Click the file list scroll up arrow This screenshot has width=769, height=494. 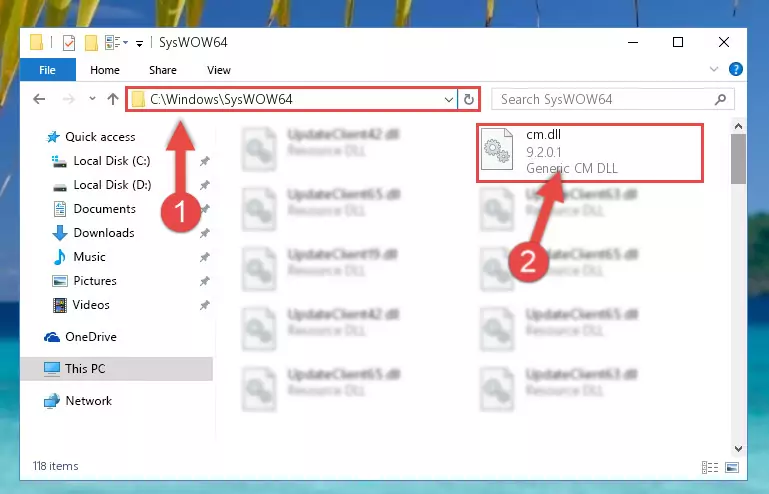click(x=738, y=127)
